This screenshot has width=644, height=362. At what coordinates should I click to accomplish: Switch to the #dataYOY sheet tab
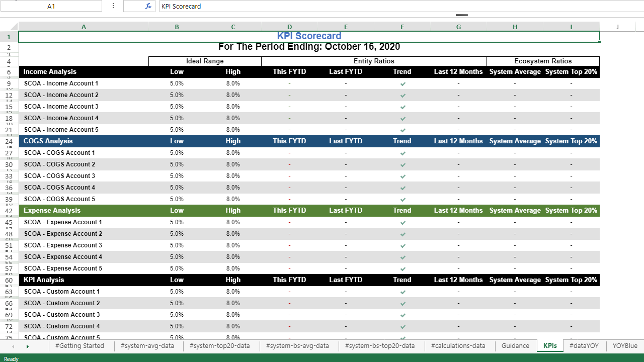click(x=584, y=346)
